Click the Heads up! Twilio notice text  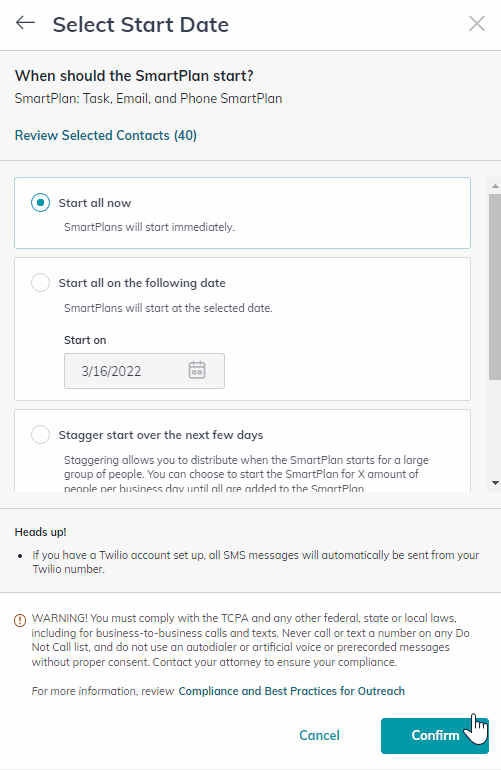[255, 562]
